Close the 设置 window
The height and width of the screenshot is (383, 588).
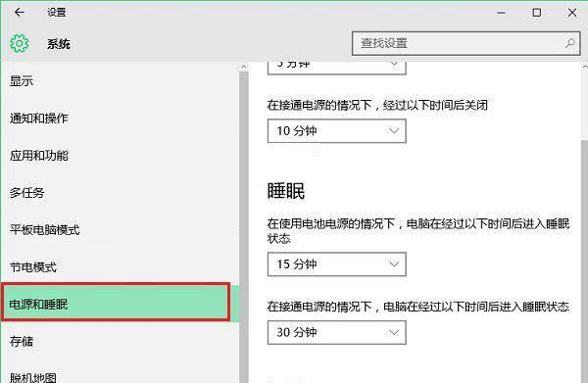(572, 13)
